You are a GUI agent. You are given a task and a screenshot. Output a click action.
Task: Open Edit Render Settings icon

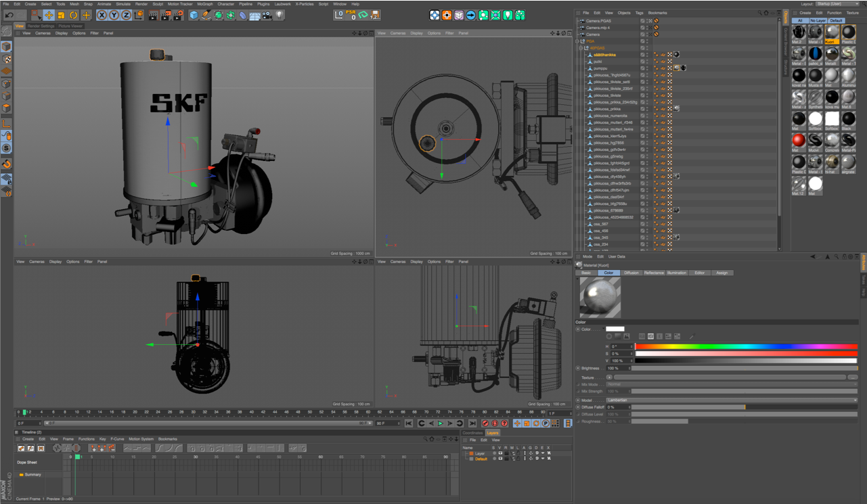click(179, 15)
